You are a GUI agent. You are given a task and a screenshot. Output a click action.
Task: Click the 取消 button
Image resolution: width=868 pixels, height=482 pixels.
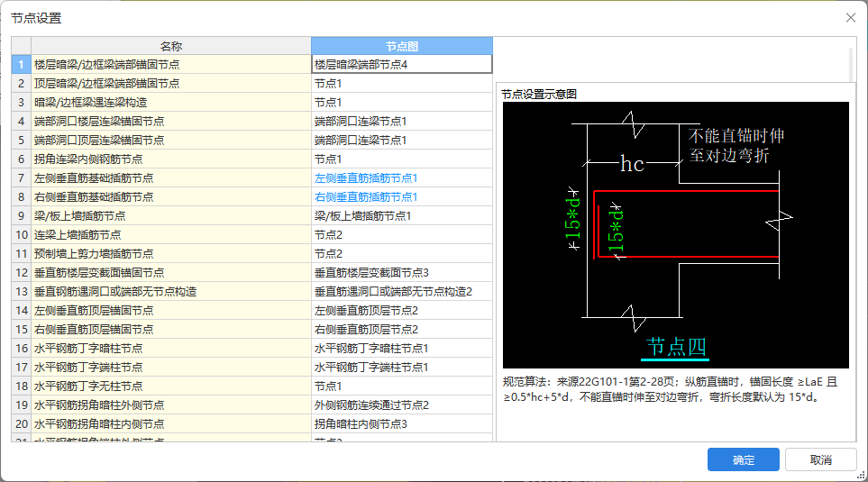[820, 459]
